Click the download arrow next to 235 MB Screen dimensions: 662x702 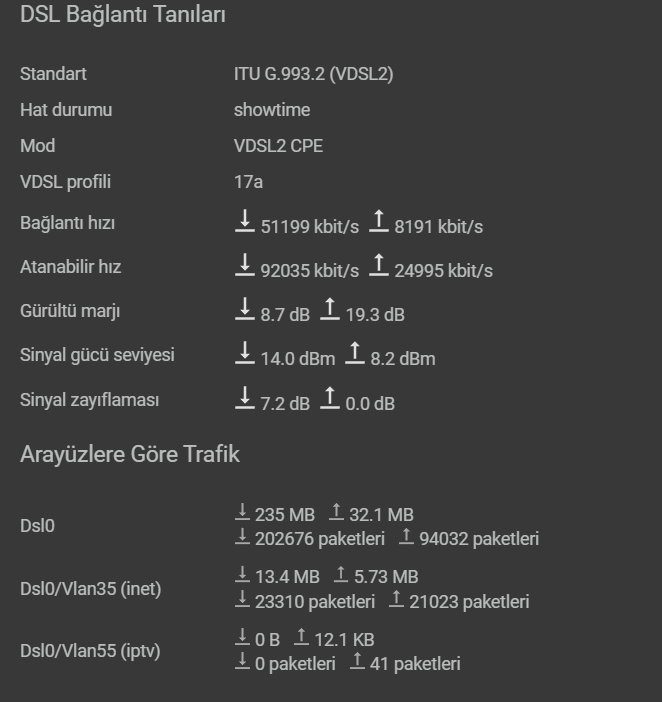click(x=242, y=514)
